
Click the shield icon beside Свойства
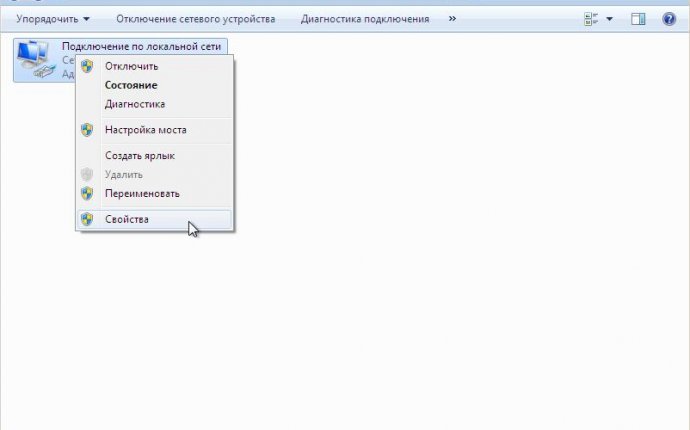pyautogui.click(x=87, y=219)
